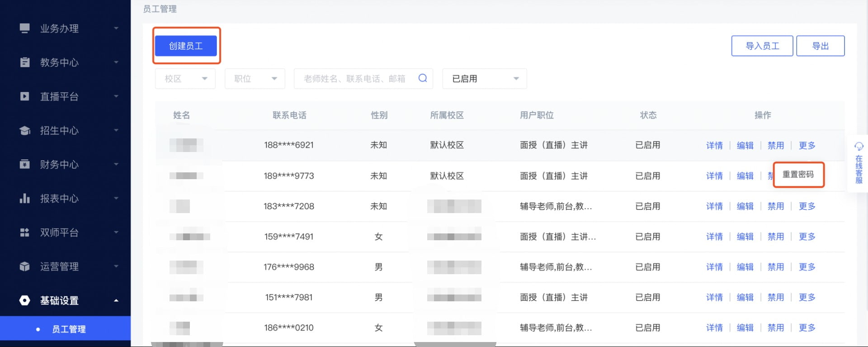868x347 pixels.
Task: Open the 校区 dropdown filter
Action: pyautogui.click(x=185, y=79)
